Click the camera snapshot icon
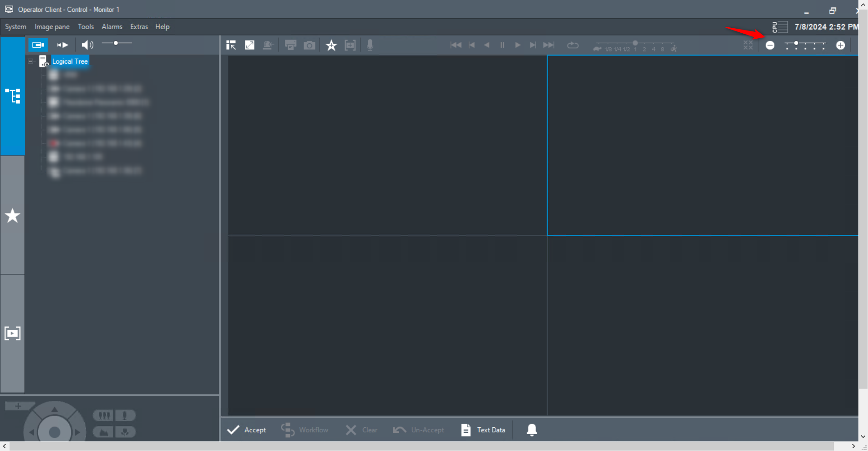The width and height of the screenshot is (868, 451). [310, 45]
